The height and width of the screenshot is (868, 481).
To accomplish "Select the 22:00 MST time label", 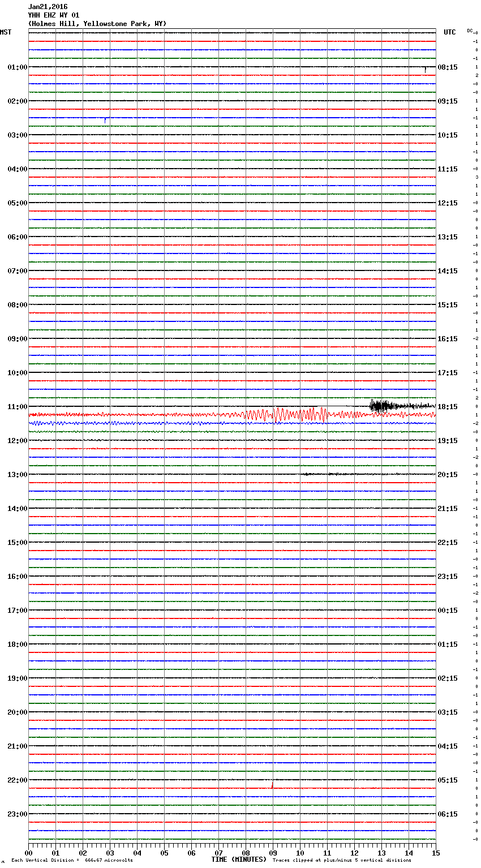I will 18,780.
